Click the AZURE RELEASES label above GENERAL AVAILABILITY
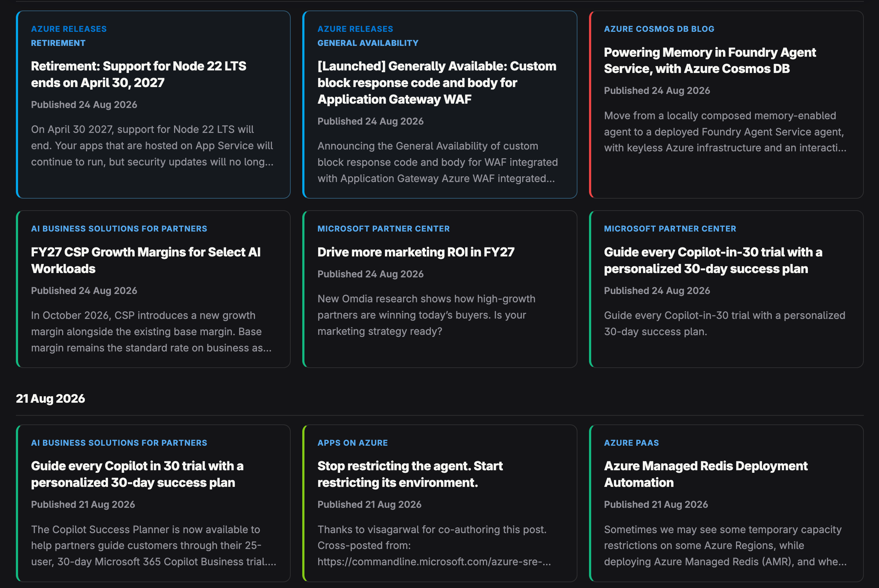This screenshot has height=588, width=879. 355,29
